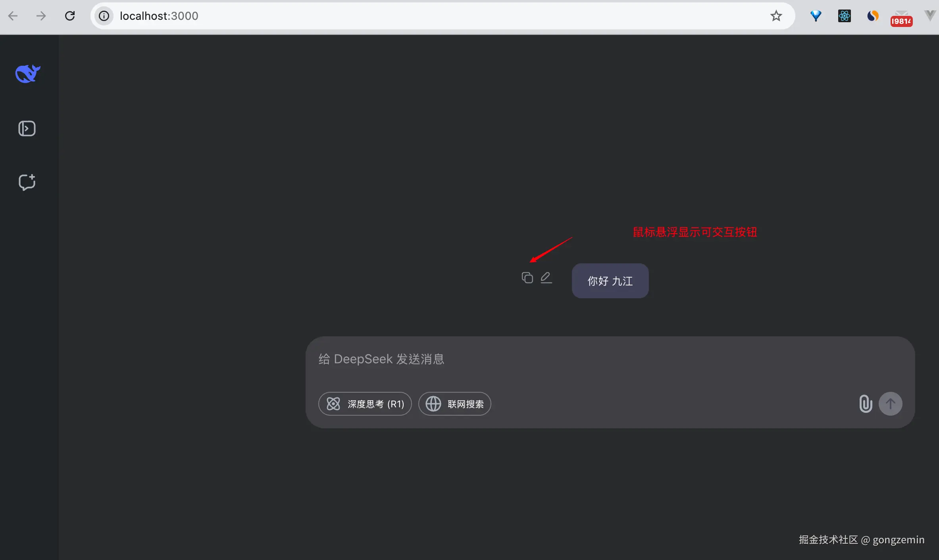Open the mail extension with red badge
This screenshot has width=939, height=560.
(x=901, y=18)
